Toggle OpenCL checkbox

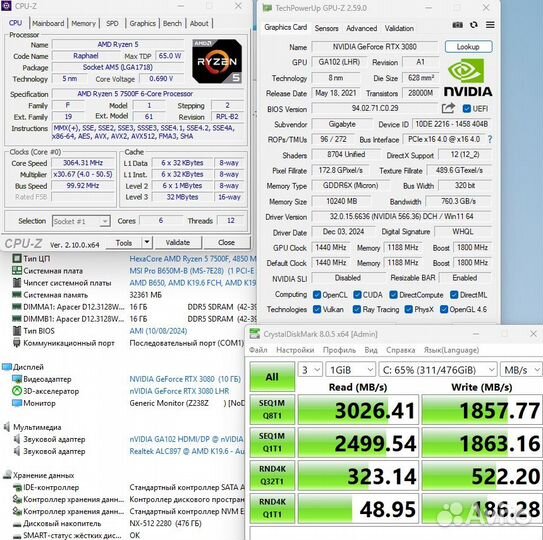point(317,295)
